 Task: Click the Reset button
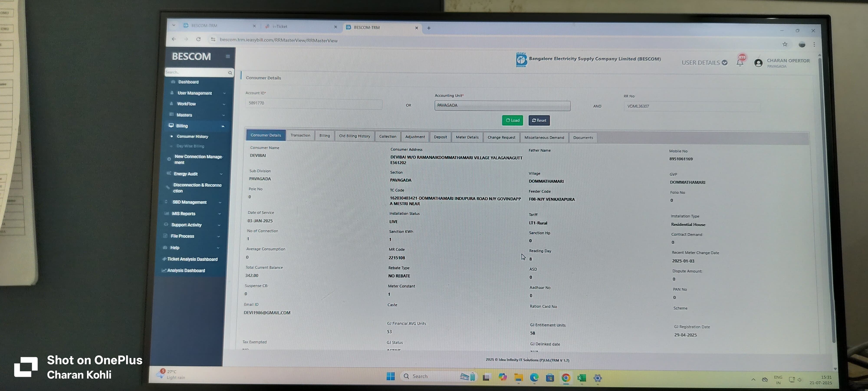pos(539,120)
